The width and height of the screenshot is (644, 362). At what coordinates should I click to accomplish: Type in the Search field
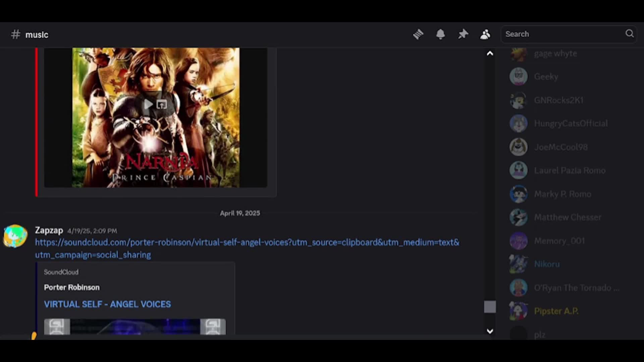click(x=563, y=34)
